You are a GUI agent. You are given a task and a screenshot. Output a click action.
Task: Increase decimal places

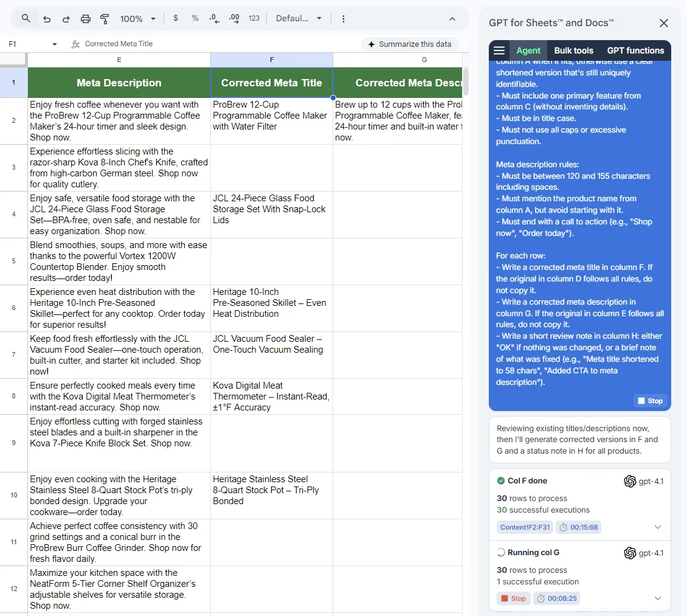234,19
